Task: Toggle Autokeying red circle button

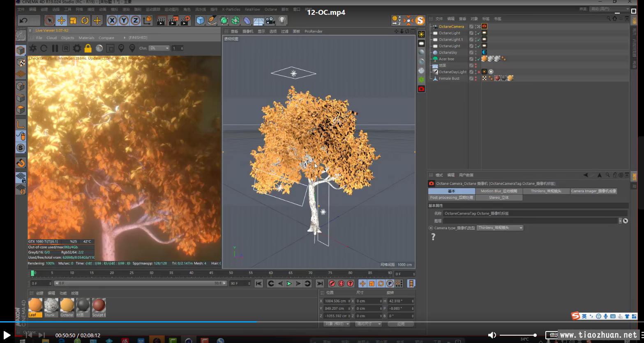Action: pos(341,283)
